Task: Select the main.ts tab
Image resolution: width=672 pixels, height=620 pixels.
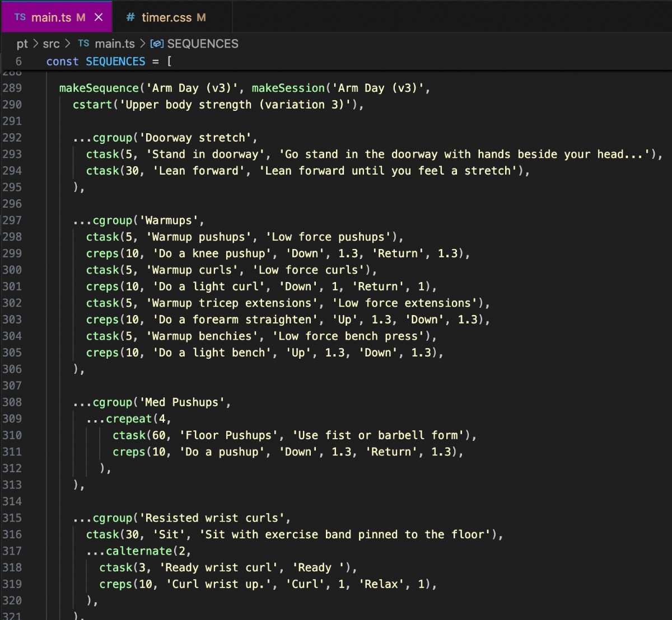Action: pos(51,17)
